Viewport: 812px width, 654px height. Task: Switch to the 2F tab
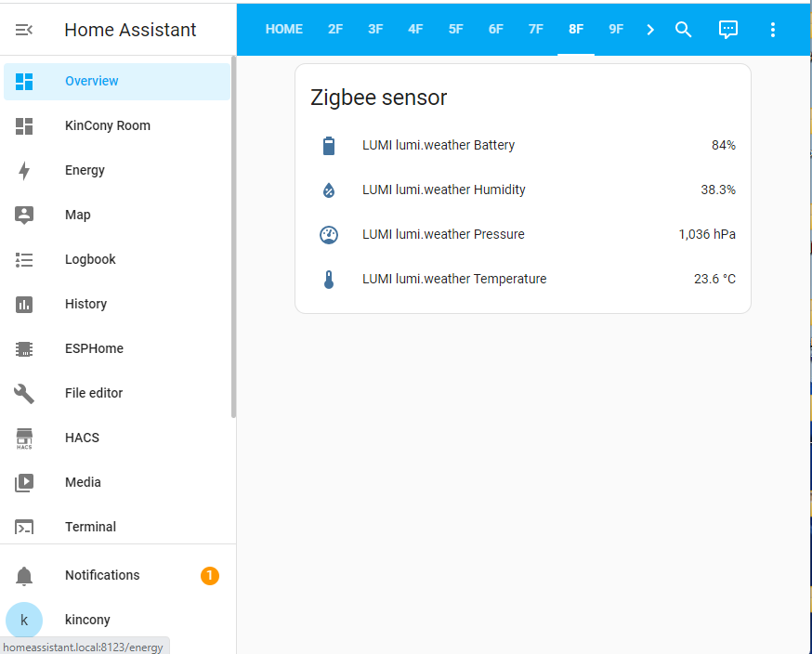(335, 29)
